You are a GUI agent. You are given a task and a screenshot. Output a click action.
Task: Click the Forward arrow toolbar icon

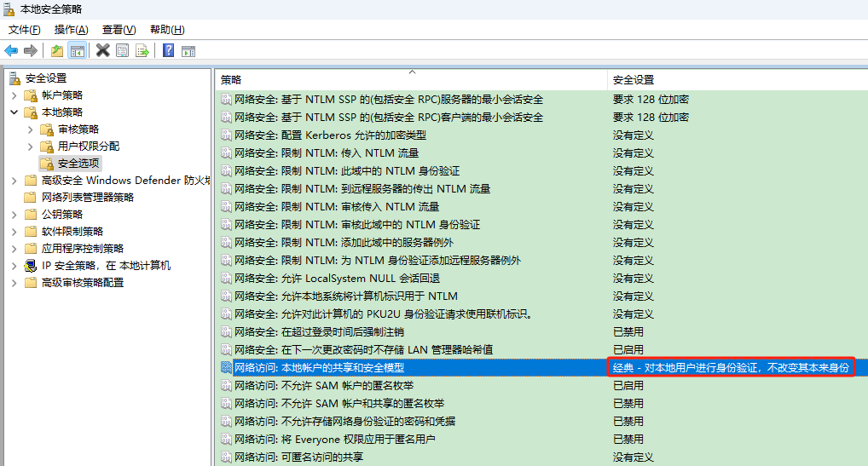coord(31,51)
